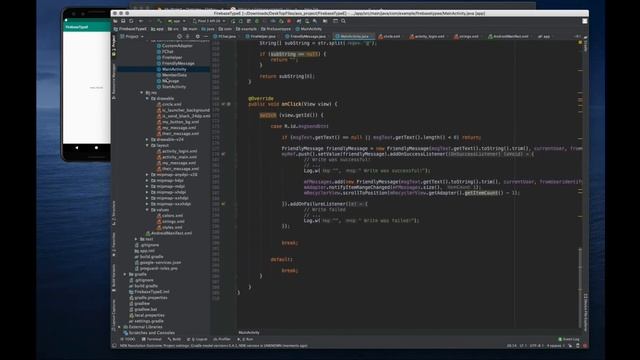
Task: Open the device selector Pixel dropdown
Action: click(x=209, y=21)
